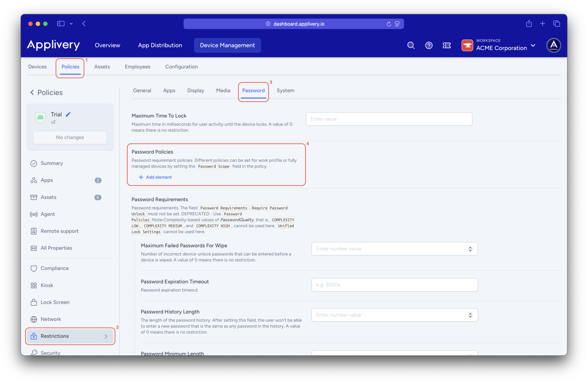Expand the Restrictions sidebar chevron
The image size is (588, 383).
point(106,336)
